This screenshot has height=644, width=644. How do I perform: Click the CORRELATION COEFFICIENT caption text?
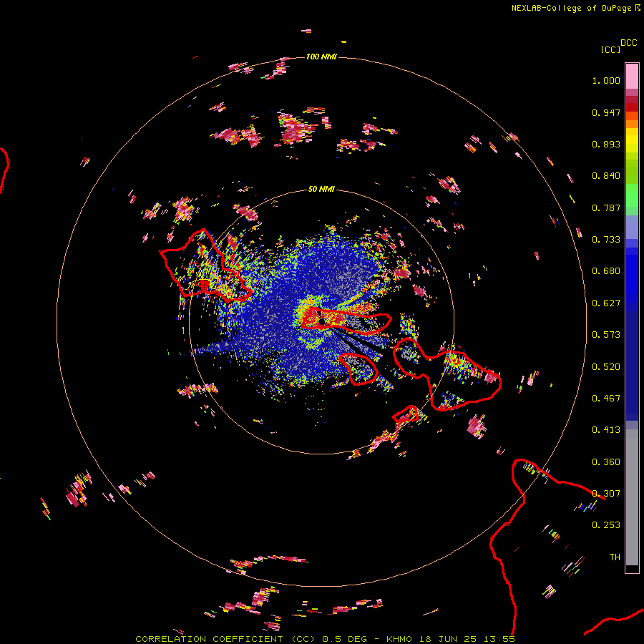pyautogui.click(x=209, y=639)
